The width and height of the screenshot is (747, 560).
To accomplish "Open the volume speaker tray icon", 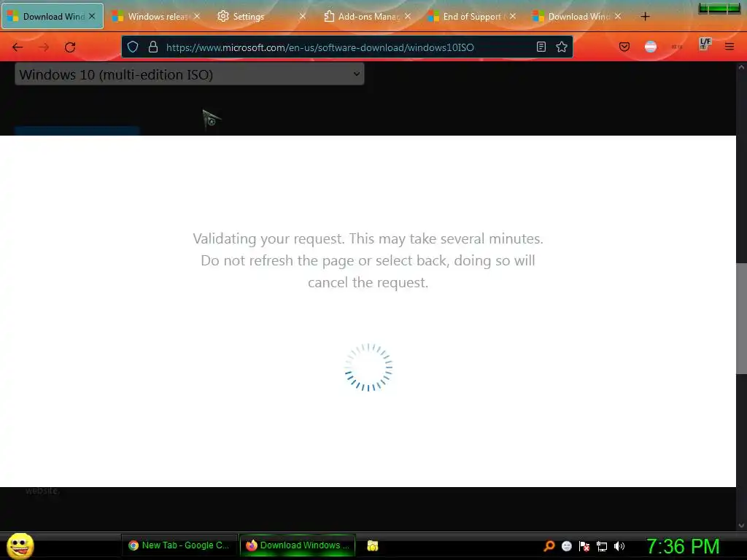I will (x=619, y=546).
